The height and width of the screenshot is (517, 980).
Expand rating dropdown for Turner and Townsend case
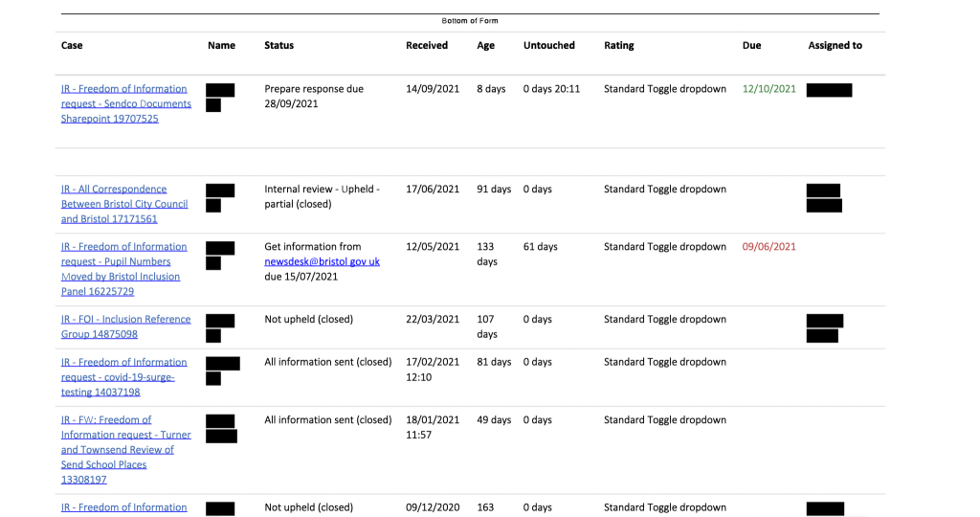click(x=664, y=420)
